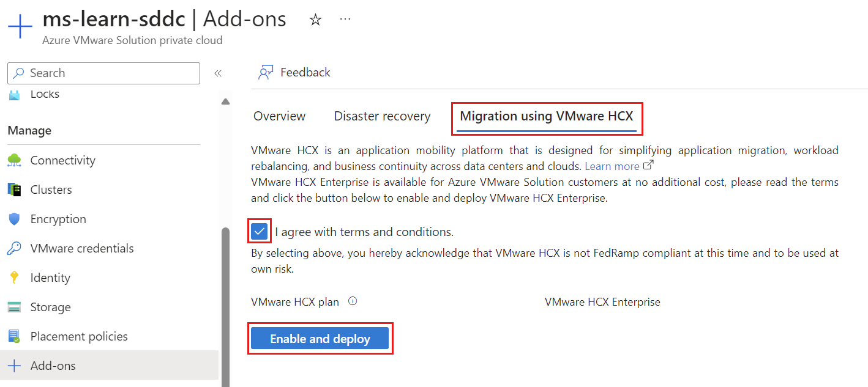
Task: Open the Disaster recovery tab
Action: coord(381,116)
